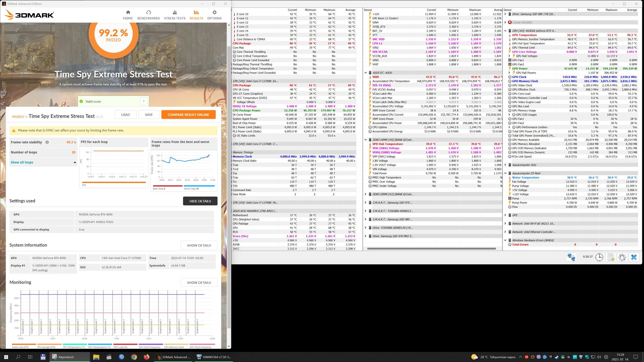Click Hide Details in Settings used

click(x=200, y=201)
